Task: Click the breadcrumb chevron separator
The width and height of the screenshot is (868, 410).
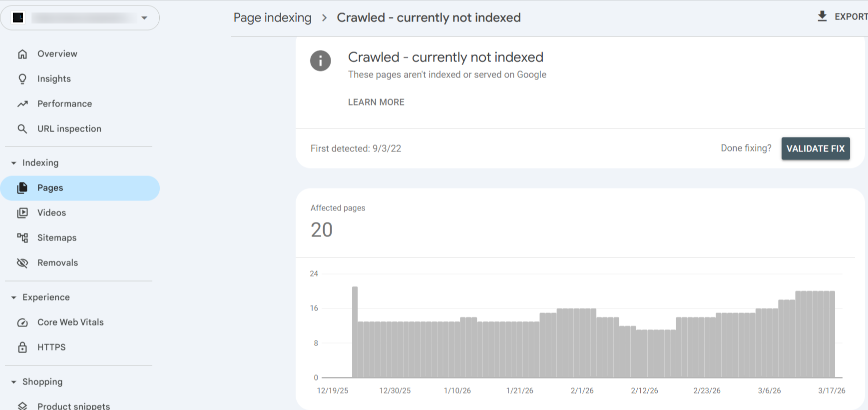Action: [325, 18]
